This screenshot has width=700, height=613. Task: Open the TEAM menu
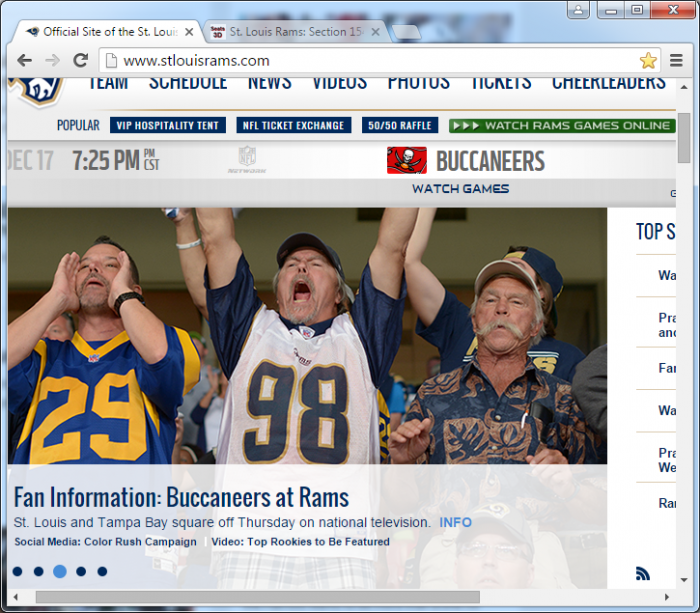108,83
